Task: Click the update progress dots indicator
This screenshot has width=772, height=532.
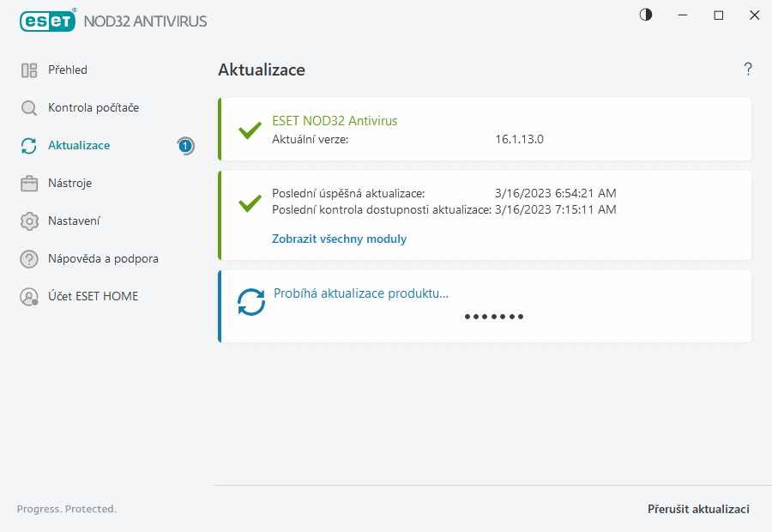Action: [x=494, y=317]
